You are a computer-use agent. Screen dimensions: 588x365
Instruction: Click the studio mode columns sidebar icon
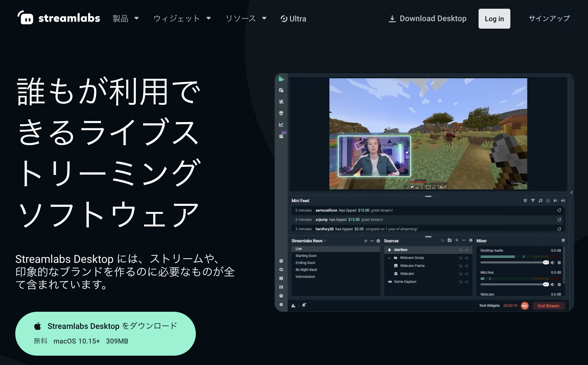[x=281, y=287]
